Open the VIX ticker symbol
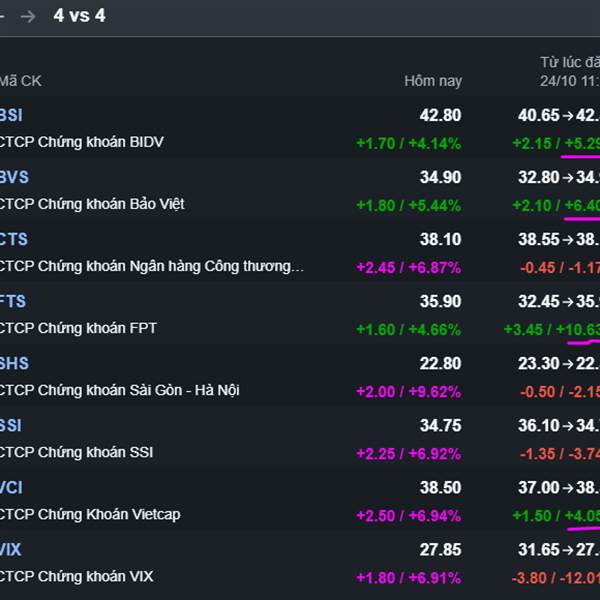The height and width of the screenshot is (600, 600). tap(12, 549)
